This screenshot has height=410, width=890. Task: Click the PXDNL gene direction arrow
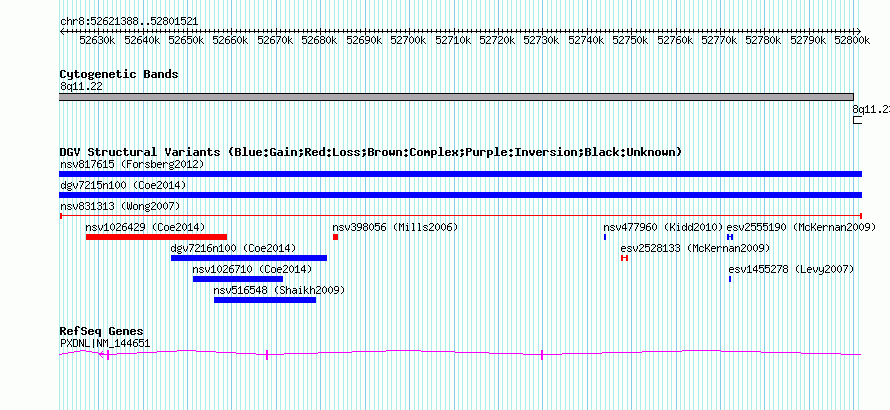(101, 354)
